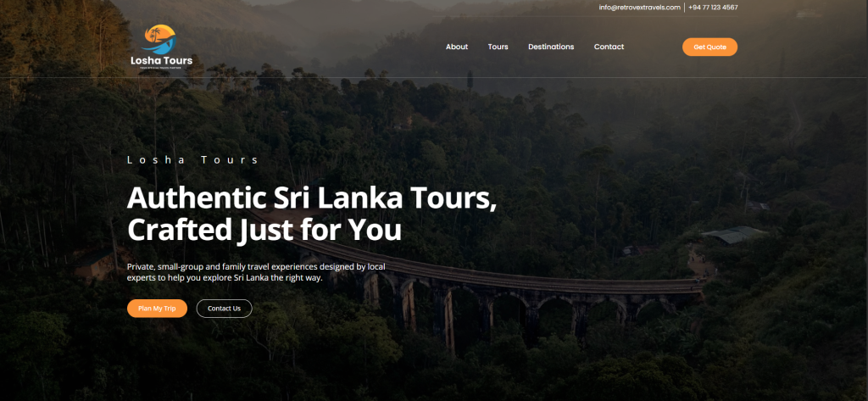868x401 pixels.
Task: Click the palm tree sunset logo icon
Action: click(x=160, y=39)
